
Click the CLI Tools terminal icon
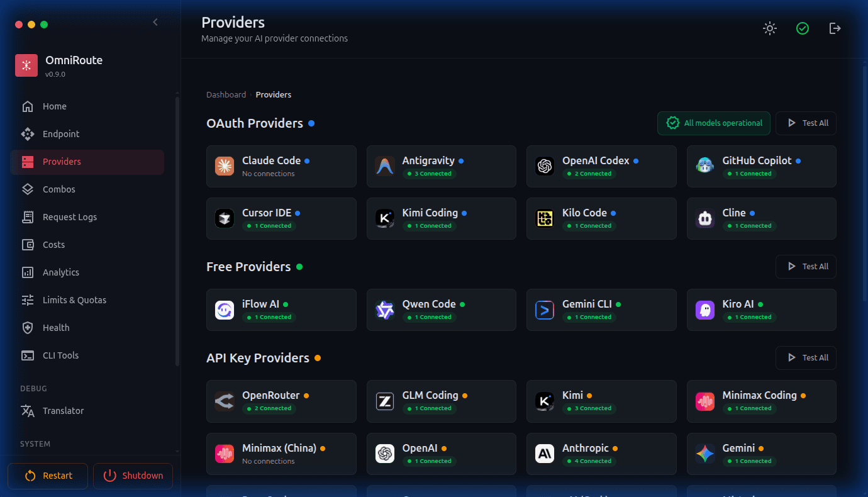tap(28, 355)
